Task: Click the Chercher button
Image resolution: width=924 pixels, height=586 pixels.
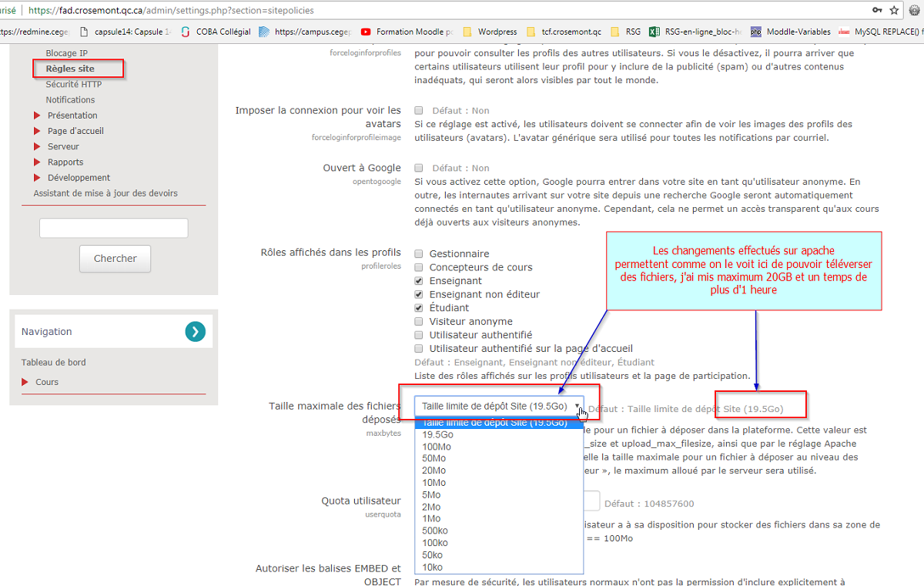Action: 115,259
